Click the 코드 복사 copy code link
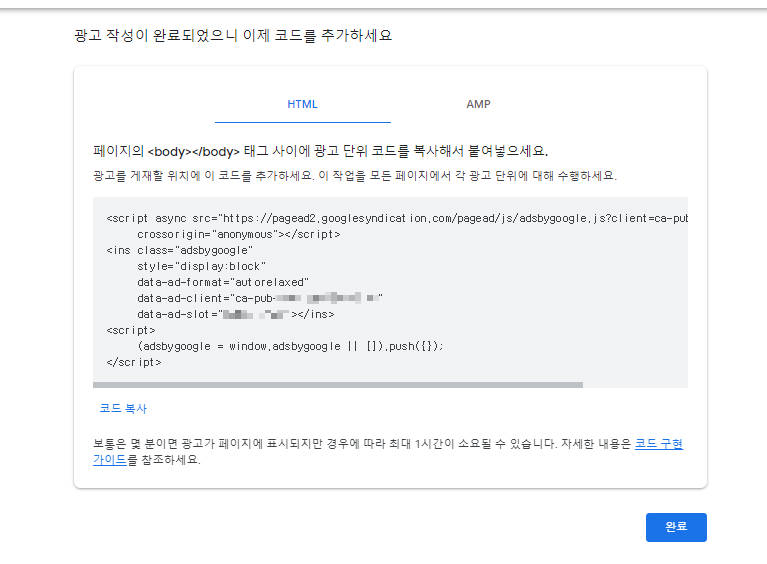The height and width of the screenshot is (564, 767). (x=123, y=408)
